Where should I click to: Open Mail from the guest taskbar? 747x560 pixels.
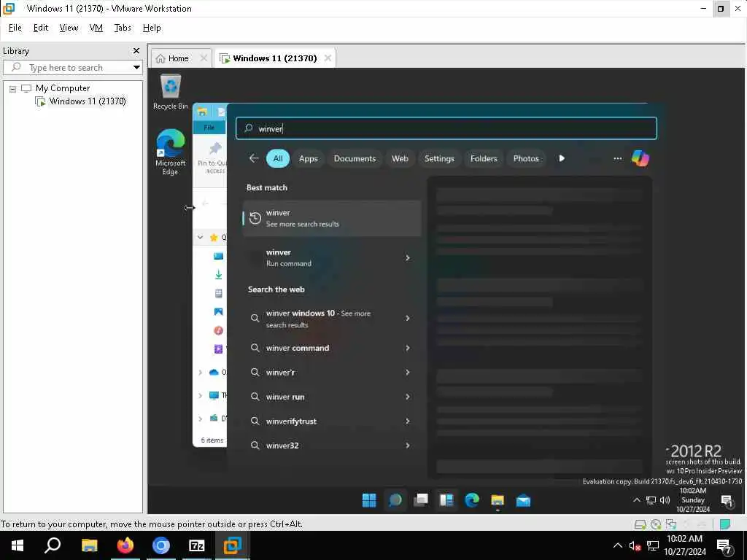(523, 500)
